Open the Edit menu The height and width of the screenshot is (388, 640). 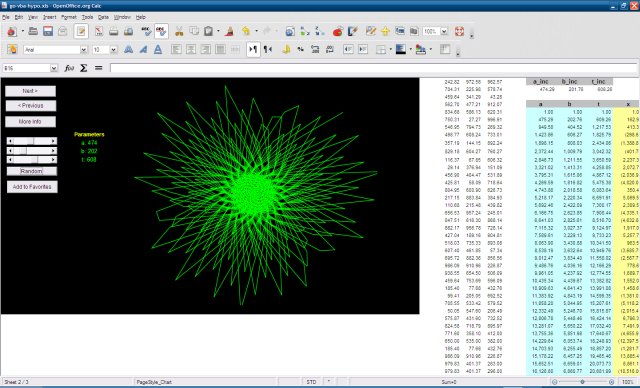(19, 17)
